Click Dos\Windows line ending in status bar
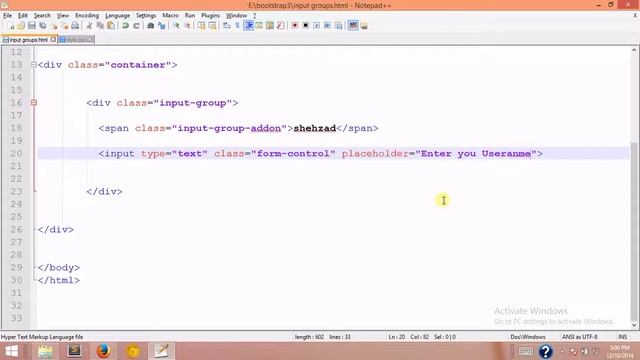Viewport: 640px width, 360px height. point(528,337)
